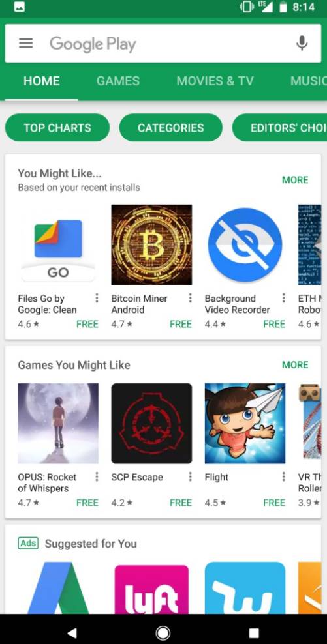
Task: Switch to the GAMES tab
Action: coord(118,81)
